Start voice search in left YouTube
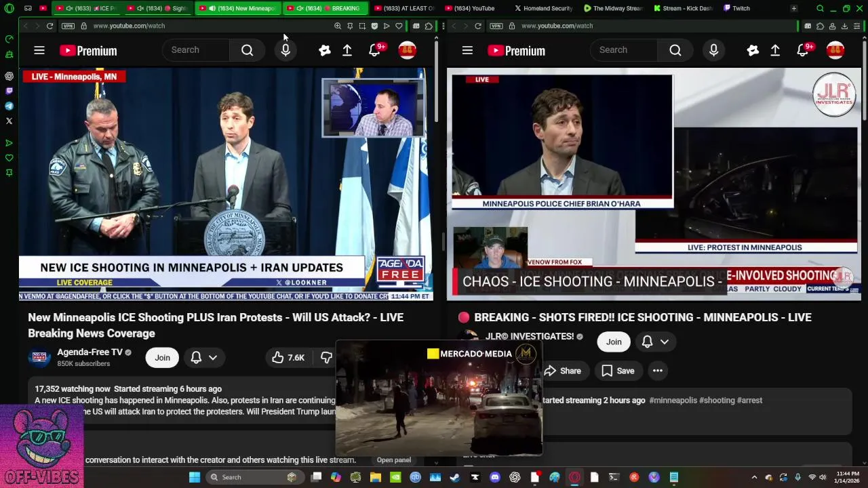Image resolution: width=868 pixels, height=488 pixels. pyautogui.click(x=285, y=50)
